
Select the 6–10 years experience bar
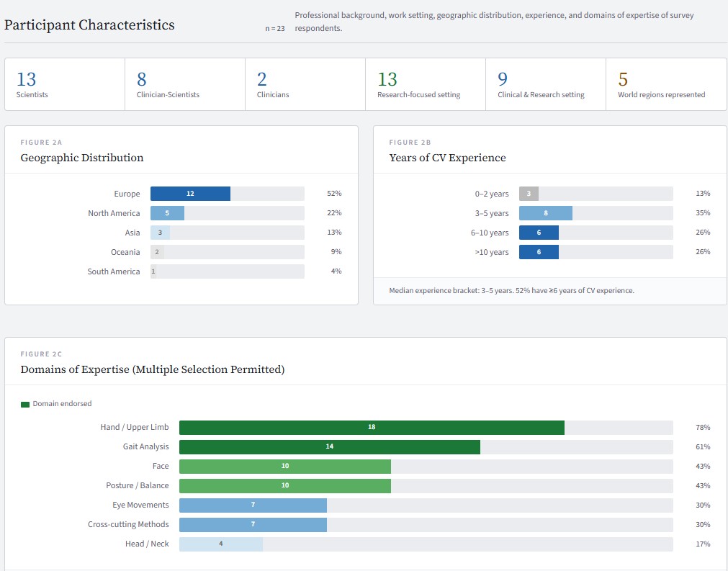click(539, 233)
